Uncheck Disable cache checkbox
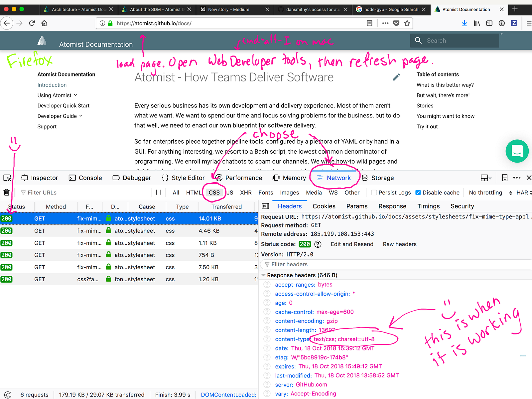Viewport: 532px width, 399px height. pos(418,193)
